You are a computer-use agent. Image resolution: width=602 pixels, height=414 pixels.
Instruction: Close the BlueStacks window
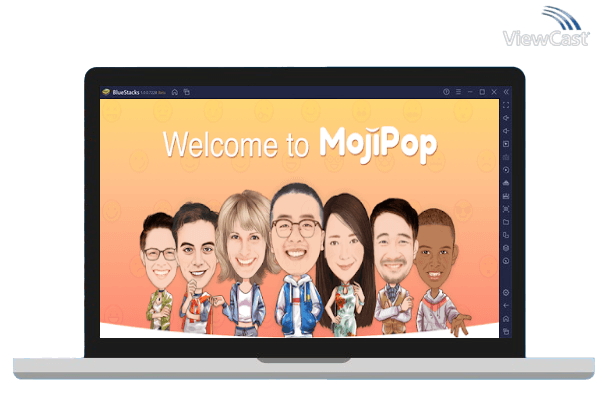click(494, 92)
